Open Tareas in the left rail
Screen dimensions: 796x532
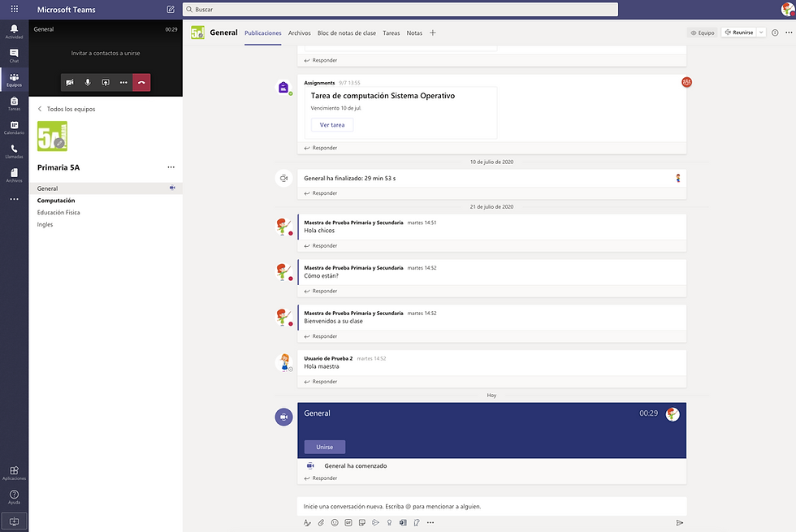click(x=15, y=103)
